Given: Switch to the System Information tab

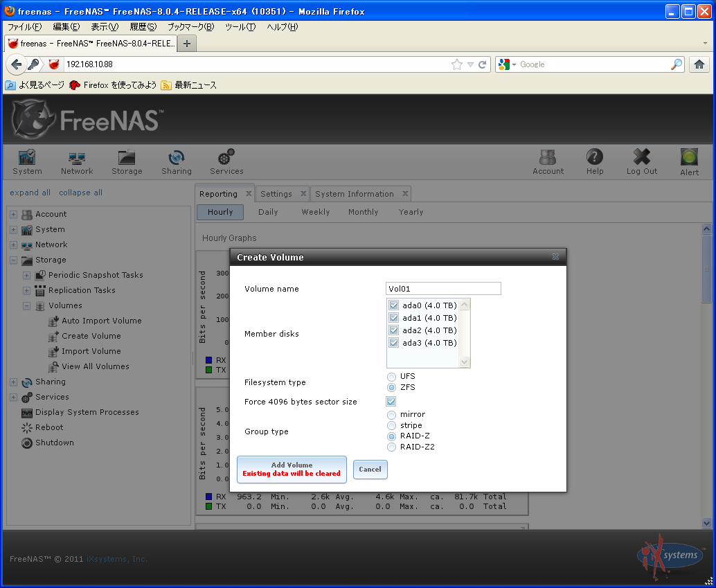Looking at the screenshot, I should tap(355, 194).
